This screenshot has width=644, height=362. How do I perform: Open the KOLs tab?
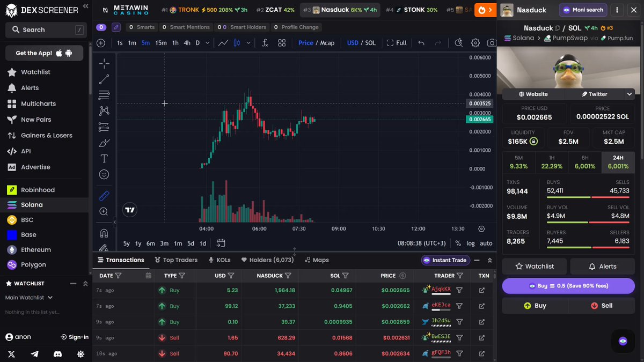219,260
